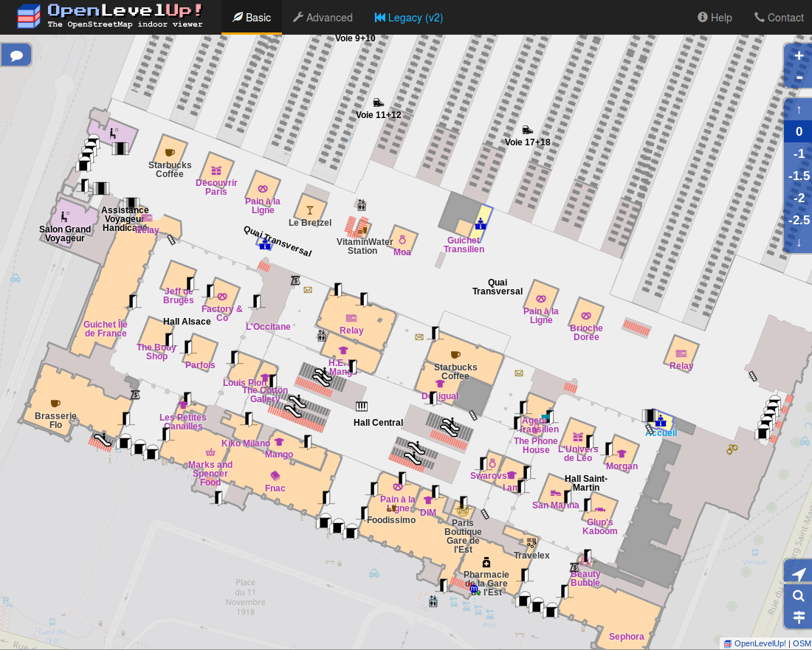
Task: Open the Help menu
Action: click(x=715, y=18)
